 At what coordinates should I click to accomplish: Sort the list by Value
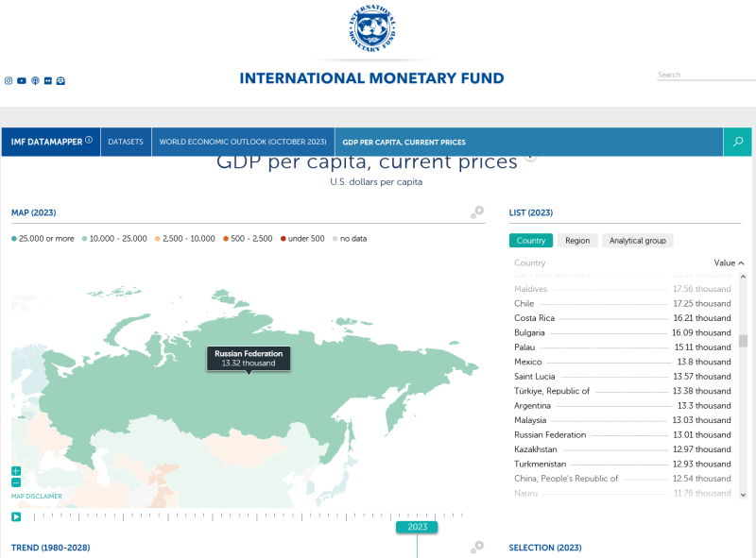(729, 262)
